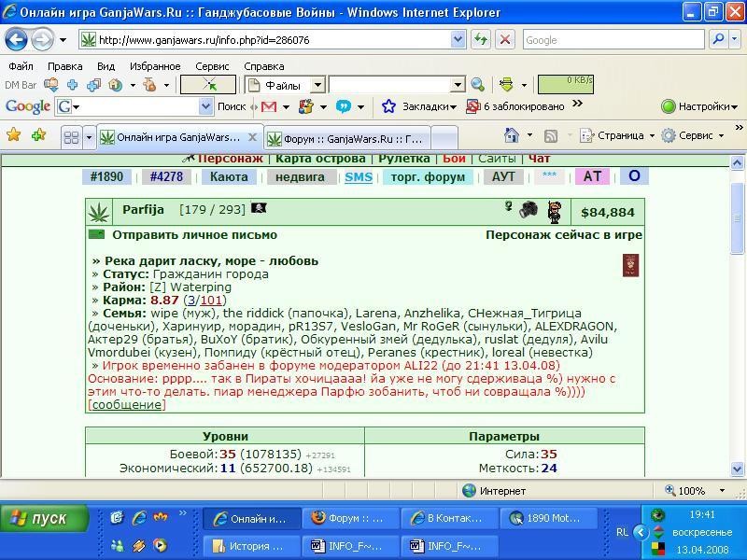The height and width of the screenshot is (560, 747).
Task: Expand the empty DM Bar combo box
Action: 458,85
